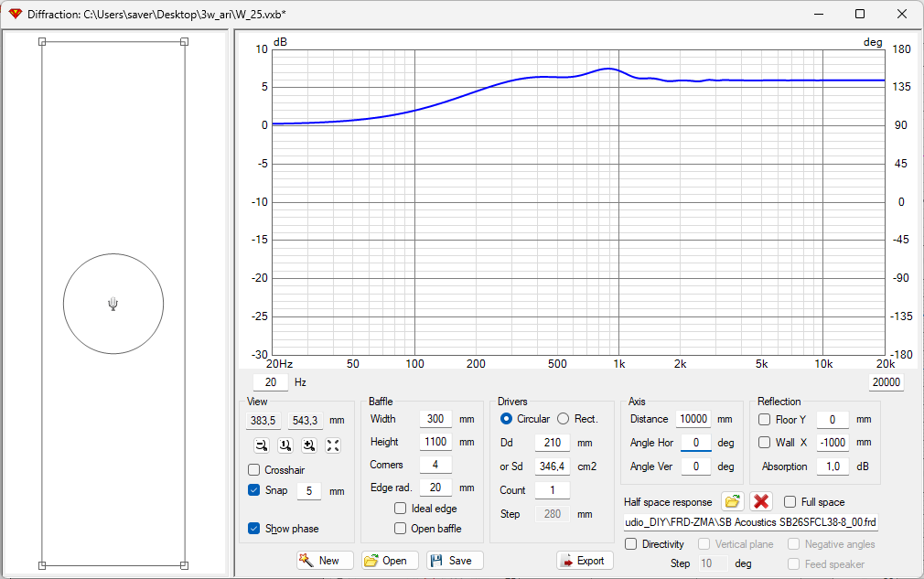Click the Diffraction app title icon
Image resolution: width=924 pixels, height=579 pixels.
pyautogui.click(x=15, y=14)
